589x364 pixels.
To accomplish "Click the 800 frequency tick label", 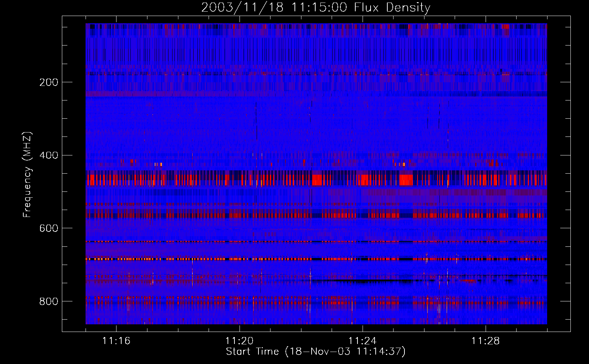I will pos(49,301).
